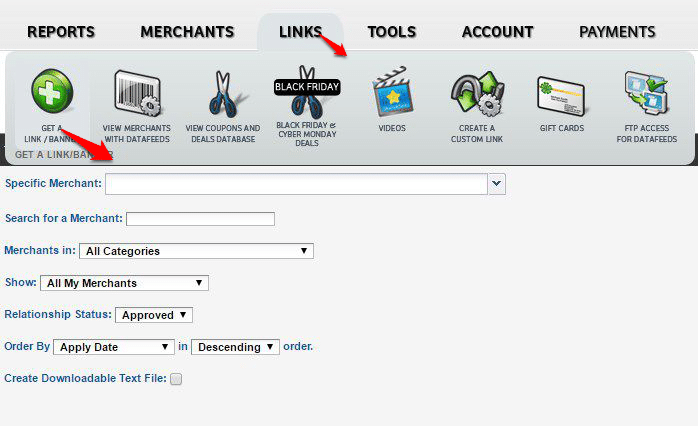Open Create a Custom Link icon

click(477, 93)
